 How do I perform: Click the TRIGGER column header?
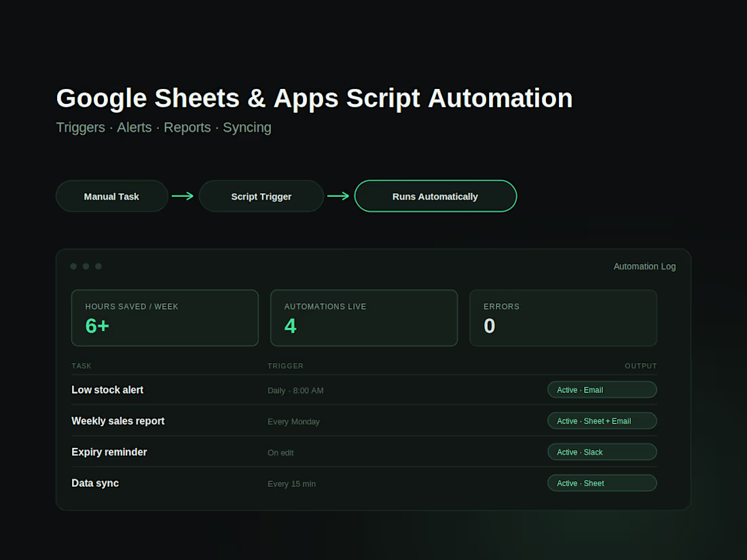click(285, 366)
